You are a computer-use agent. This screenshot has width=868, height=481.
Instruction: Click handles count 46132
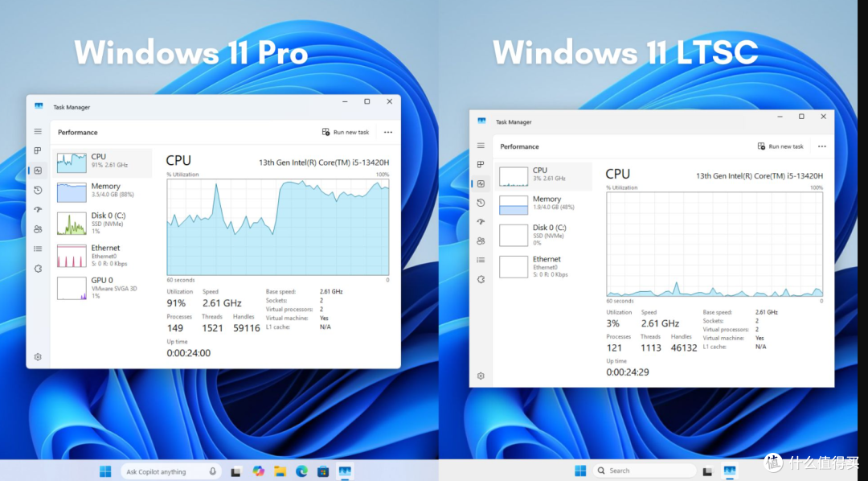click(684, 348)
